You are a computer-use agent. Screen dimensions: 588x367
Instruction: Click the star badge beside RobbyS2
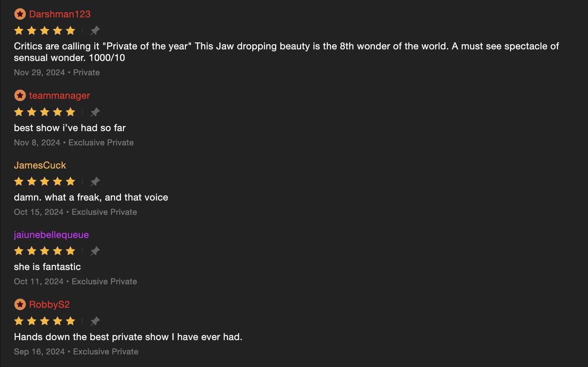click(x=20, y=304)
